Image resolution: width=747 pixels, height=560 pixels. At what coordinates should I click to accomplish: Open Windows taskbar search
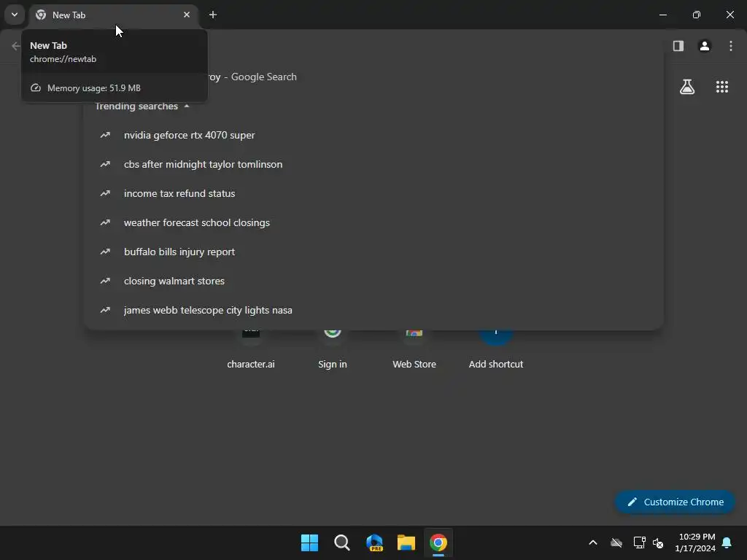pos(341,542)
